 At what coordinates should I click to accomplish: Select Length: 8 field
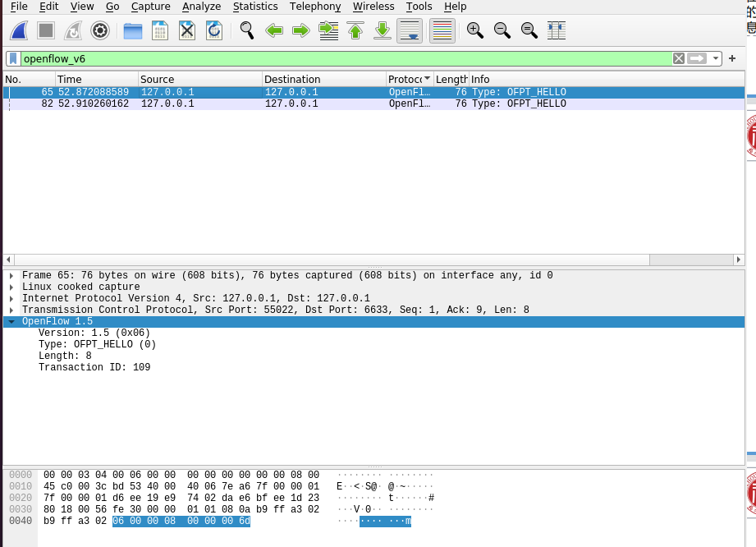click(x=65, y=356)
